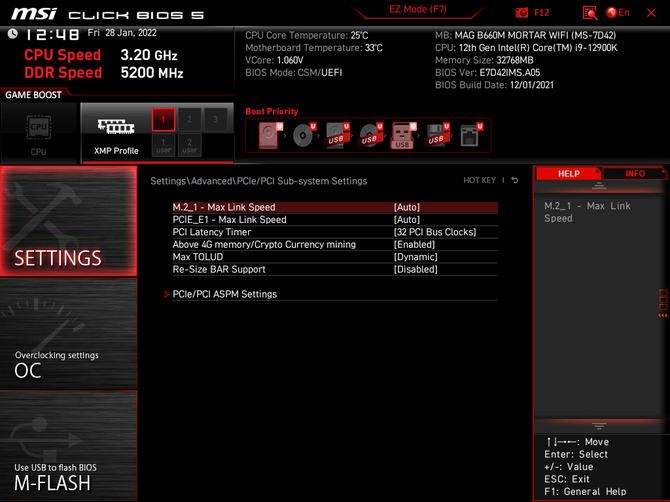Select the PCIE_E1 - Max Link Speed label
The height and width of the screenshot is (502, 670).
point(229,220)
